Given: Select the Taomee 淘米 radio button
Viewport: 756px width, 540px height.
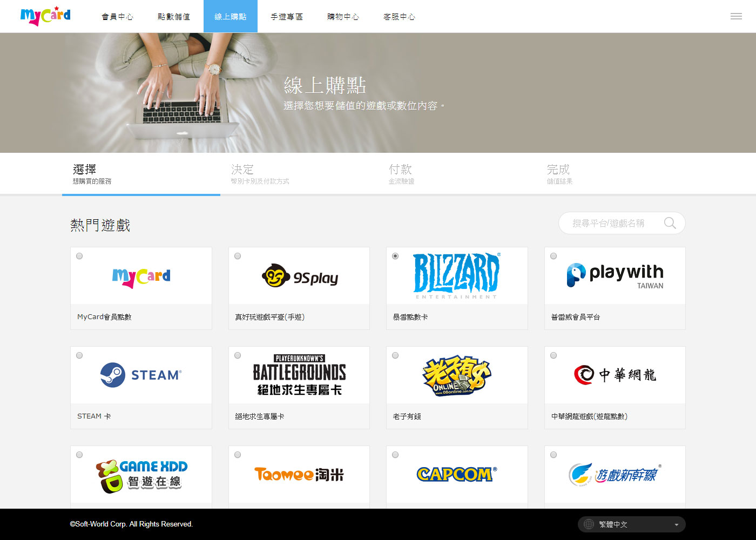Looking at the screenshot, I should tap(238, 455).
